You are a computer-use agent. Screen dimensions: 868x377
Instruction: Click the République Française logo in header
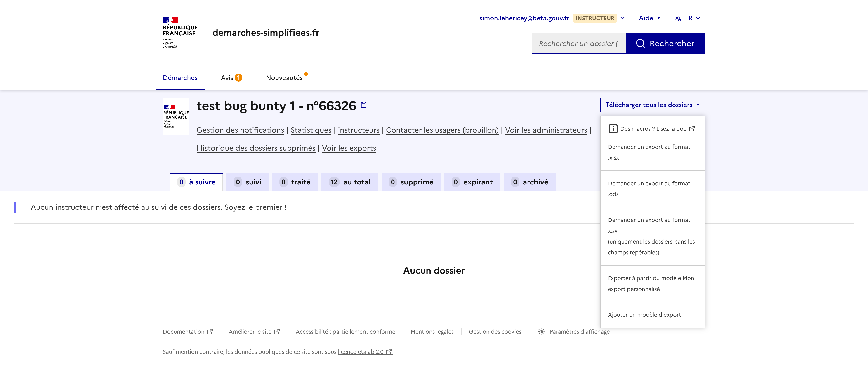[180, 33]
